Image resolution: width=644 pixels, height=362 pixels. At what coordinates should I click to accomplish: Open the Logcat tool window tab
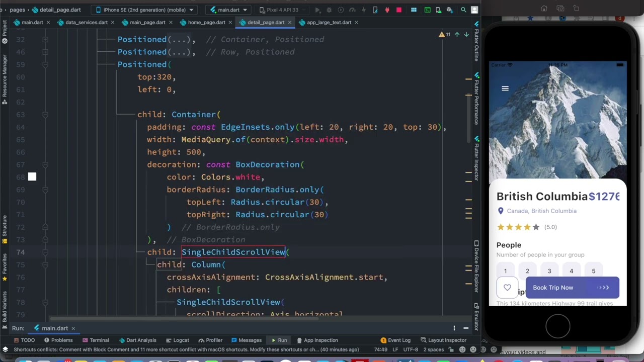[x=177, y=340]
